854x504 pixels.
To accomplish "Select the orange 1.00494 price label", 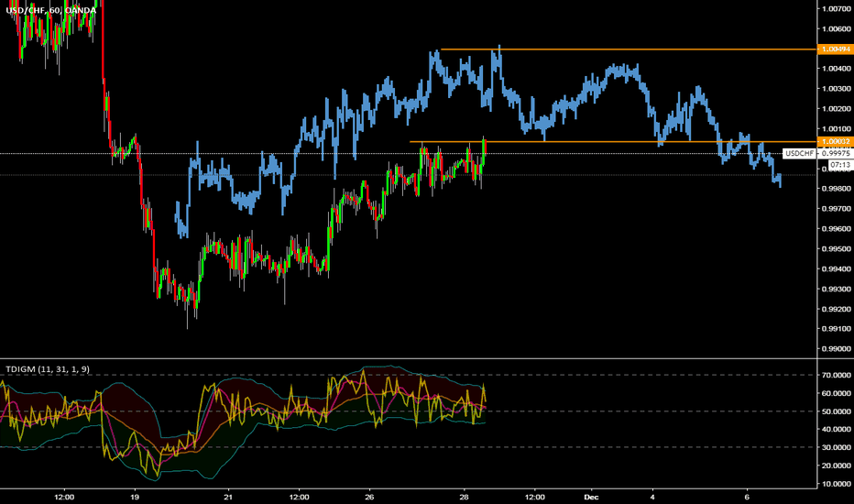I will (x=836, y=49).
